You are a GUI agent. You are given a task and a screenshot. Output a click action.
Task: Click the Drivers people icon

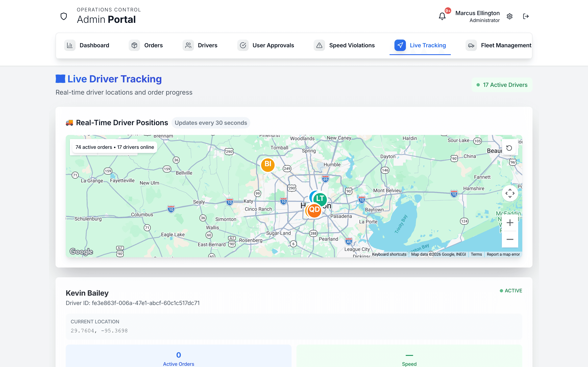click(x=188, y=45)
